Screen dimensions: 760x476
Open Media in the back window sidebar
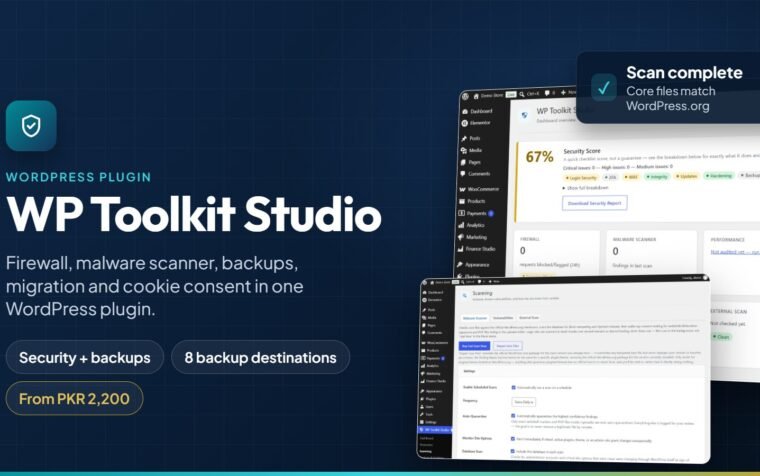[x=472, y=150]
